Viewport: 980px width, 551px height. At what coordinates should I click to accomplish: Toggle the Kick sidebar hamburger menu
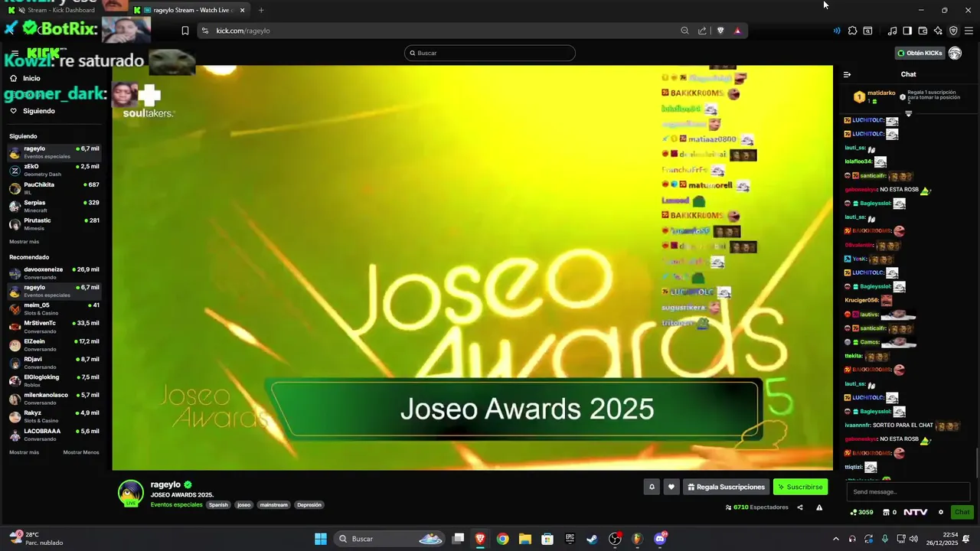14,54
